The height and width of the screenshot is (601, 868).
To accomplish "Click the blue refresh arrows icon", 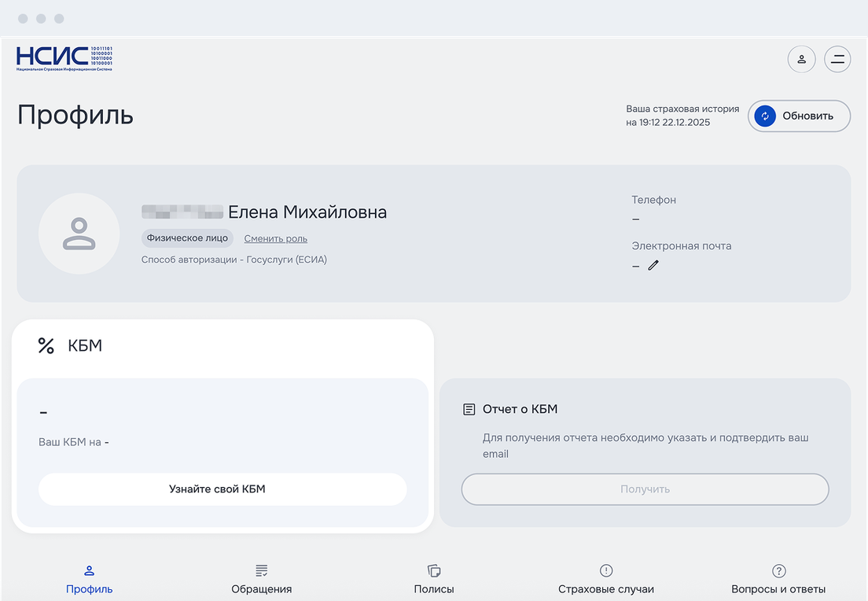I will (765, 116).
